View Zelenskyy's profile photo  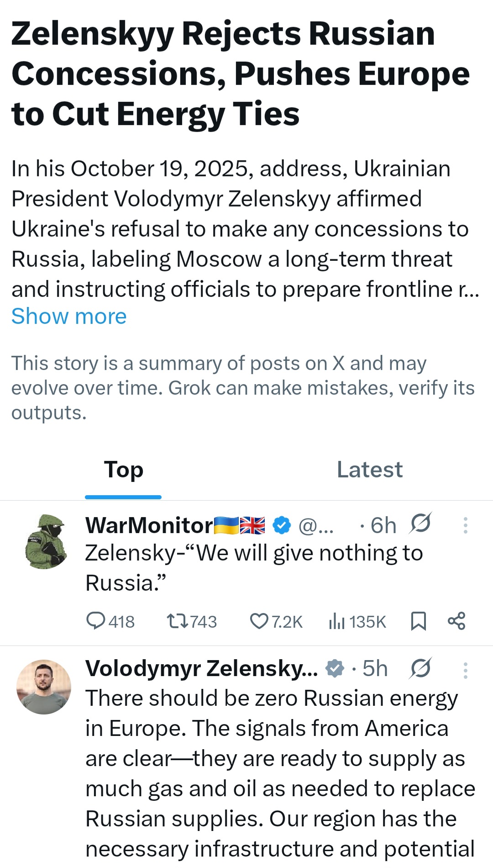pos(44,687)
